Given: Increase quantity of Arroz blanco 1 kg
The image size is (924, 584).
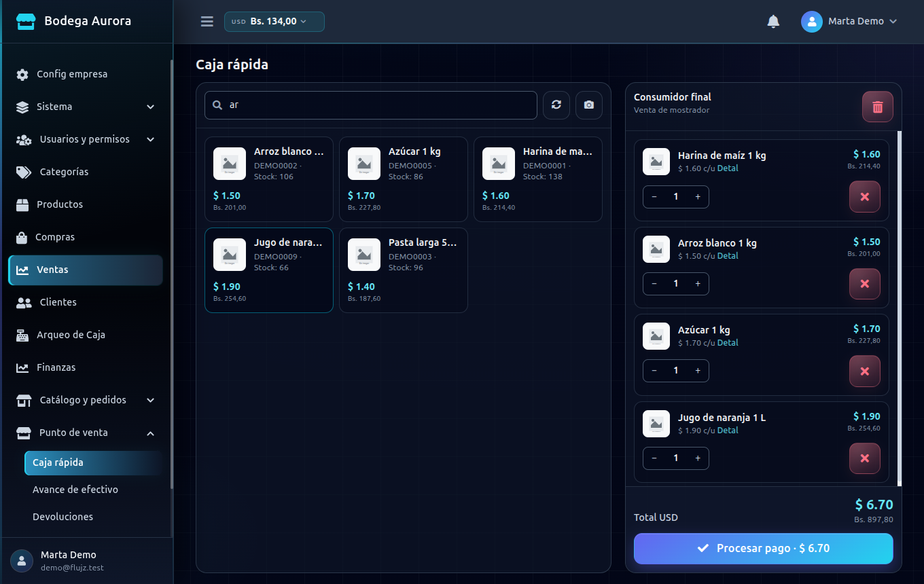Looking at the screenshot, I should click(698, 284).
